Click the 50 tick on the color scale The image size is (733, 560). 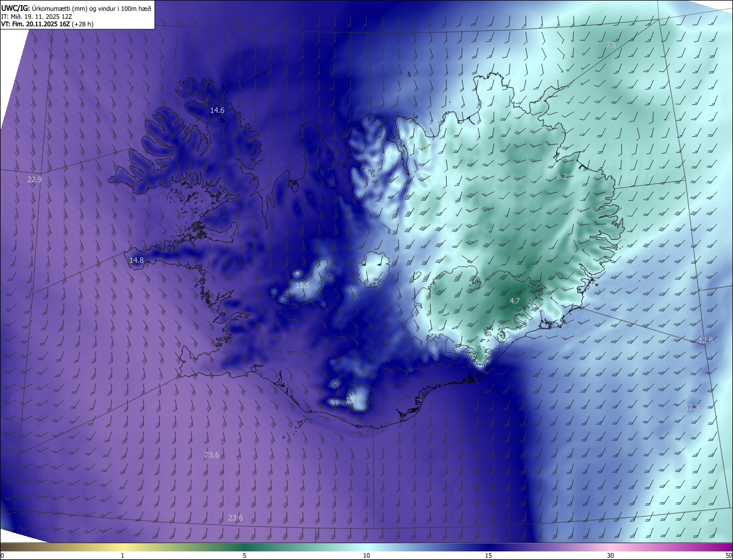pos(728,555)
